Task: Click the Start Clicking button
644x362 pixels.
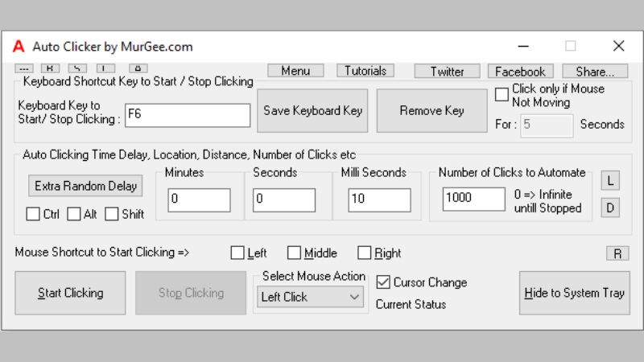Action: pos(70,293)
